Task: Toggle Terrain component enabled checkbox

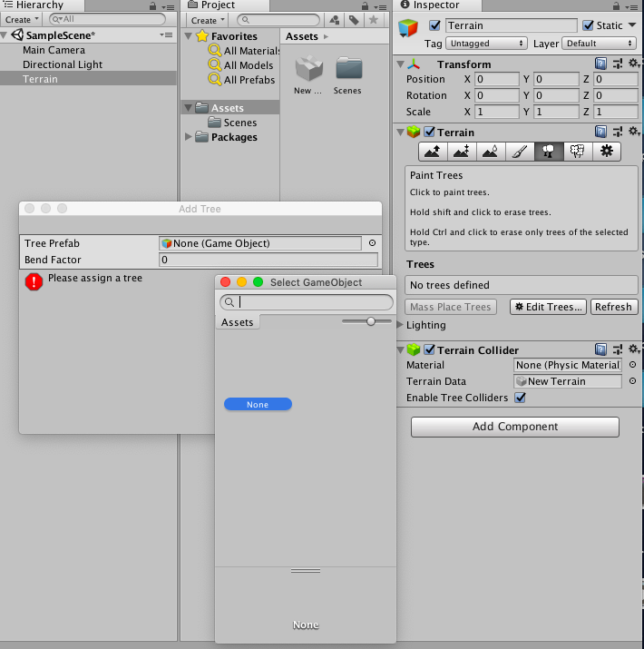Action: pos(429,132)
